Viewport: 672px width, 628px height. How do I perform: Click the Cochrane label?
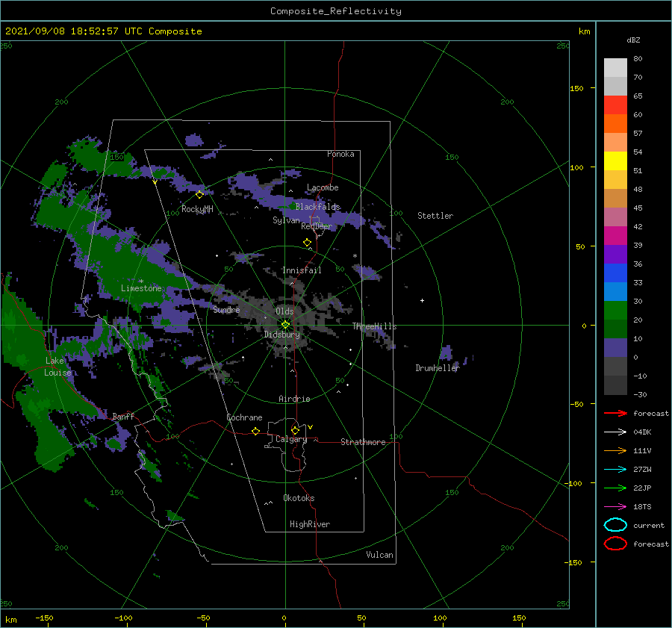point(244,417)
